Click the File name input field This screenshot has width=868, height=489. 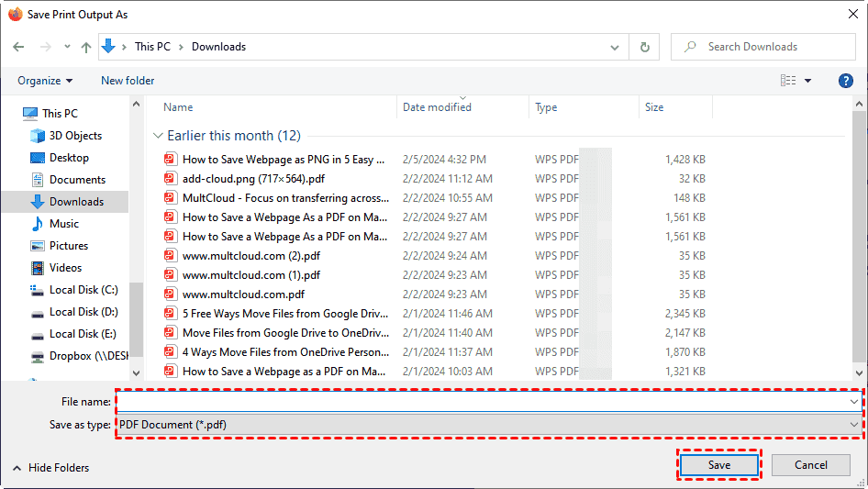click(x=482, y=402)
